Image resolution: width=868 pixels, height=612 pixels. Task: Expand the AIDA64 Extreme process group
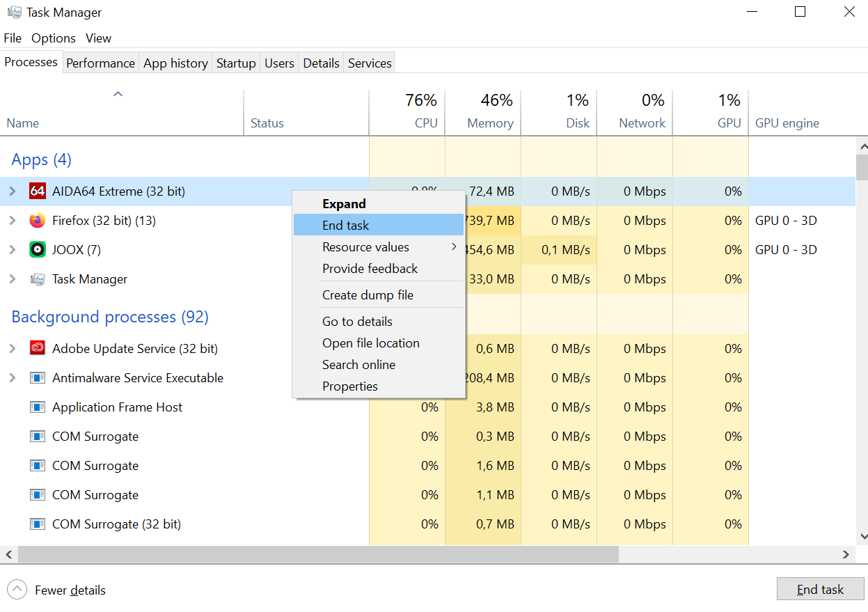coord(12,191)
